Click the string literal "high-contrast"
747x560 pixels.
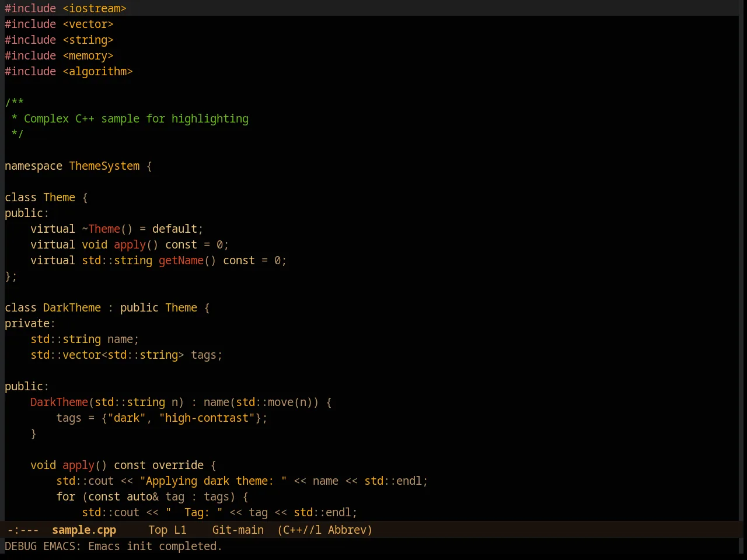pos(207,418)
